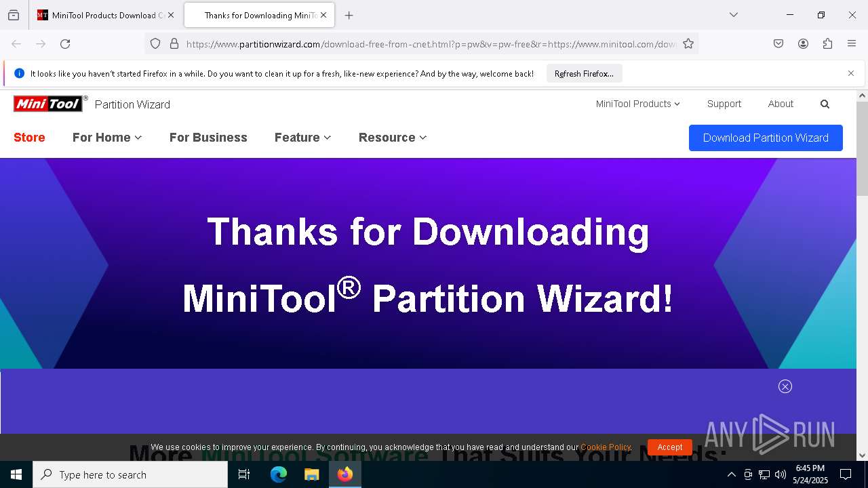Show hidden system tray icons
This screenshot has width=868, height=488.
(x=731, y=474)
